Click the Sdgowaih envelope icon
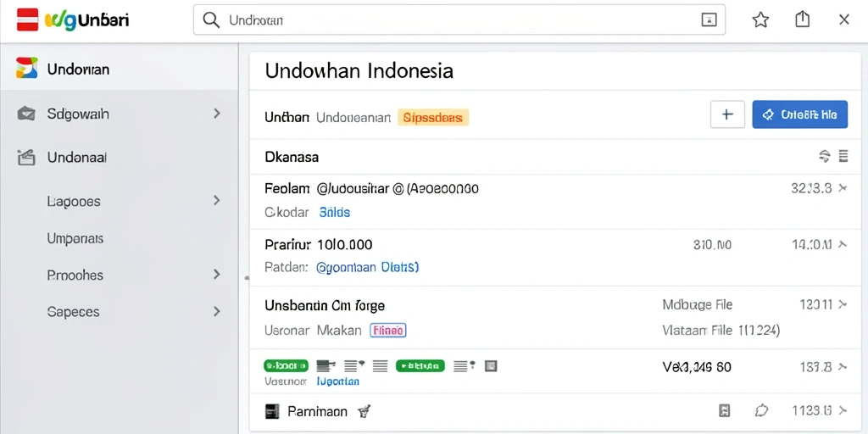This screenshot has width=868, height=434. tap(26, 114)
